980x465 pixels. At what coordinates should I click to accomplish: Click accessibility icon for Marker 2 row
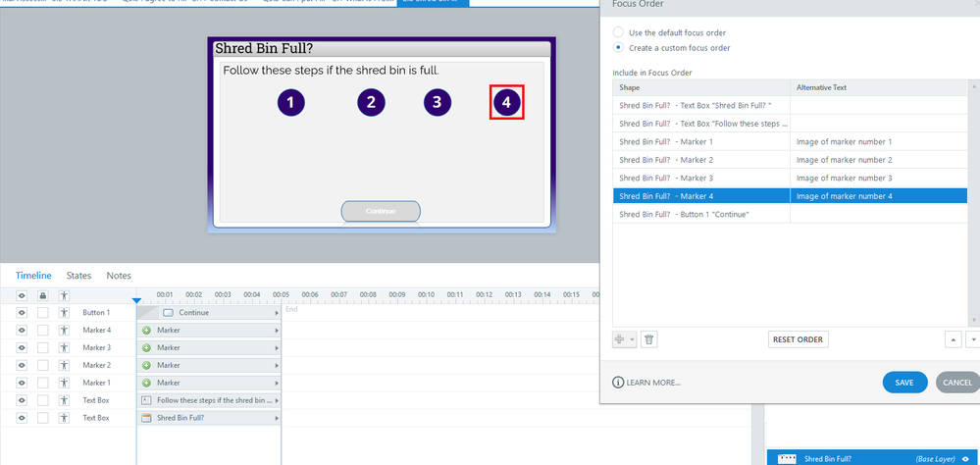click(x=64, y=365)
